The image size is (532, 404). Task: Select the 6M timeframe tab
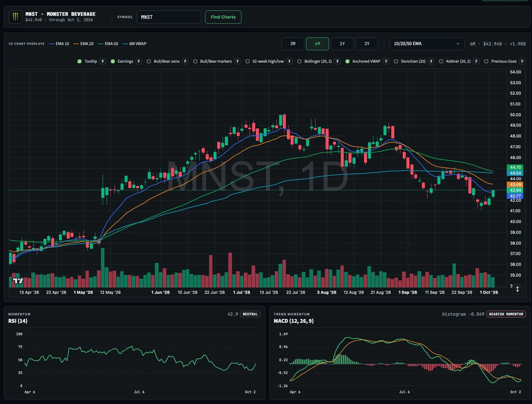318,44
